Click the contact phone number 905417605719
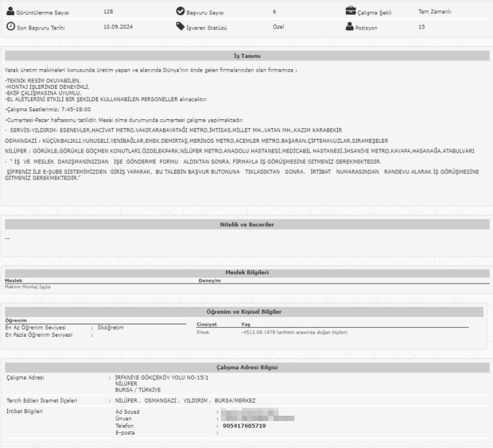Viewport: 493px width, 448px height. click(243, 426)
